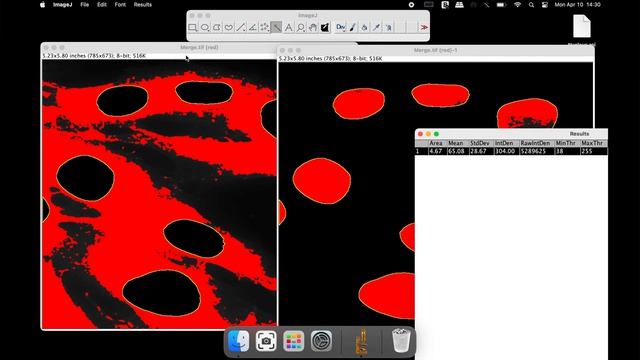Select the Spray can tool

(388, 27)
